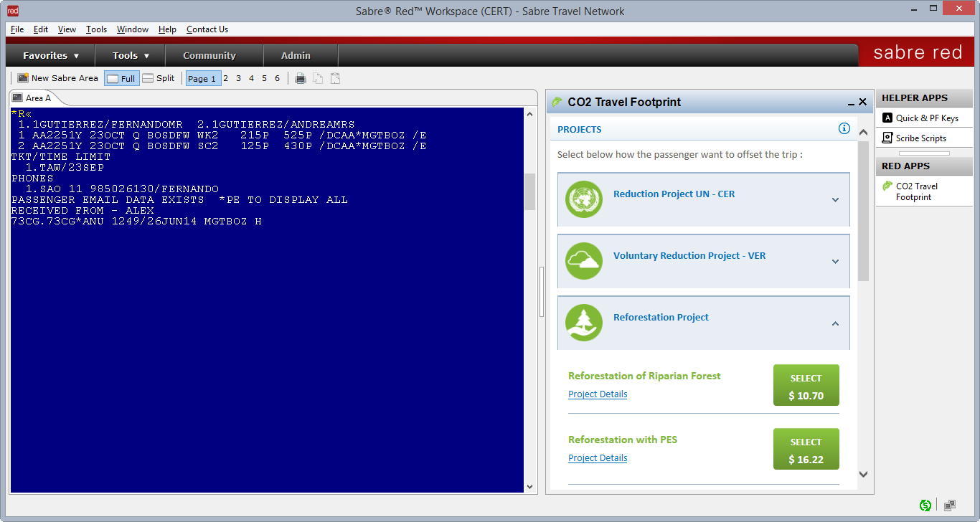Click the copy icon in the toolbar
980x522 pixels.
tap(318, 78)
